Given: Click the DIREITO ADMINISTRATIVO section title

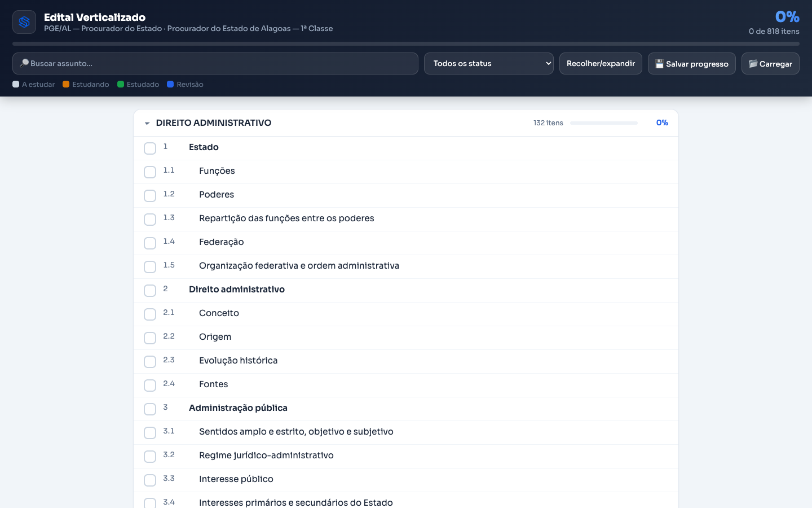Looking at the screenshot, I should point(214,122).
